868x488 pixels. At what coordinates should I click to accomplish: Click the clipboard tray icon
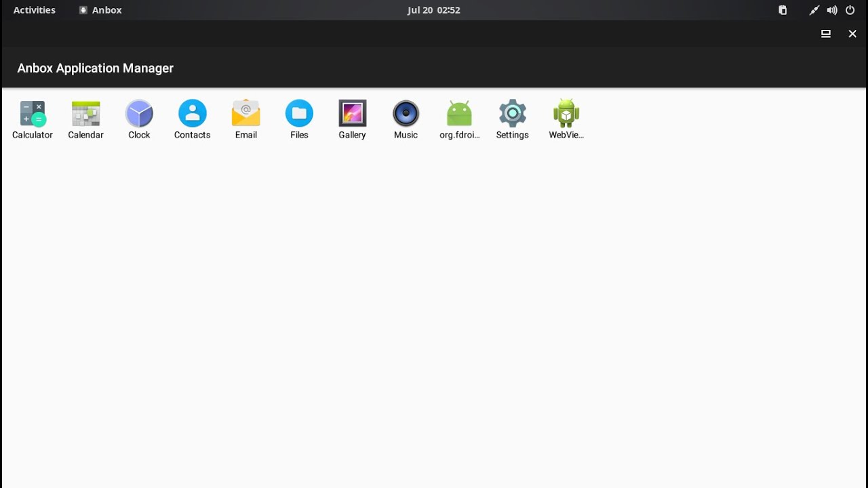tap(783, 10)
